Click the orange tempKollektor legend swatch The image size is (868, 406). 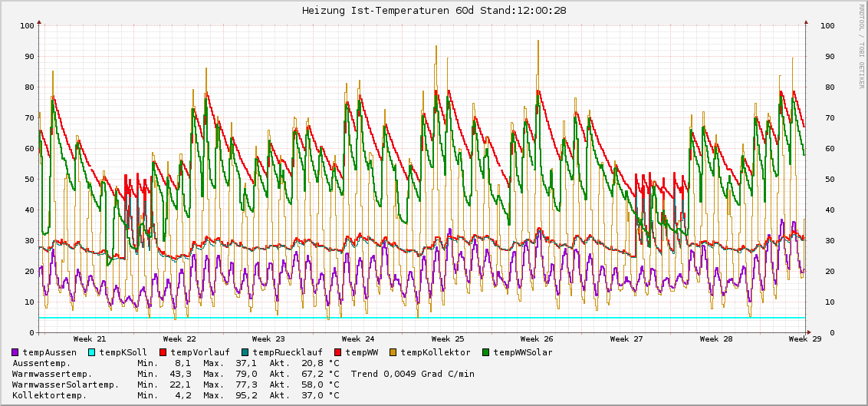point(394,352)
